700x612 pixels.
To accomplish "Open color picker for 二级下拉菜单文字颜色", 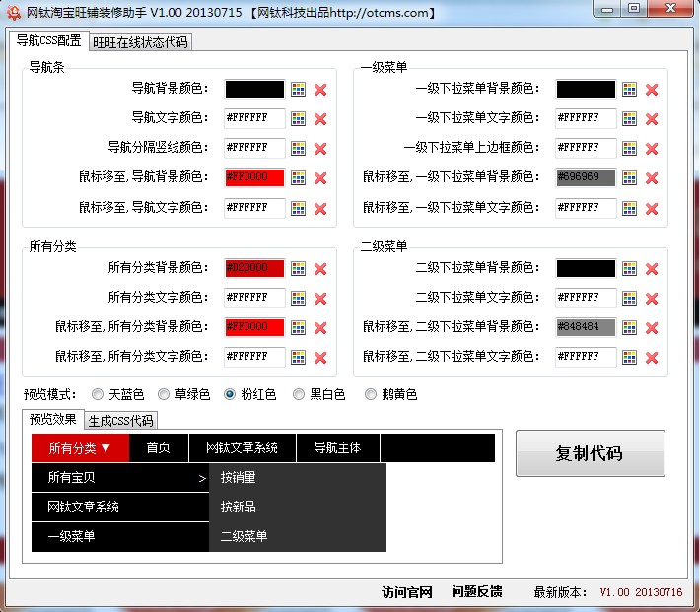I will 629,299.
